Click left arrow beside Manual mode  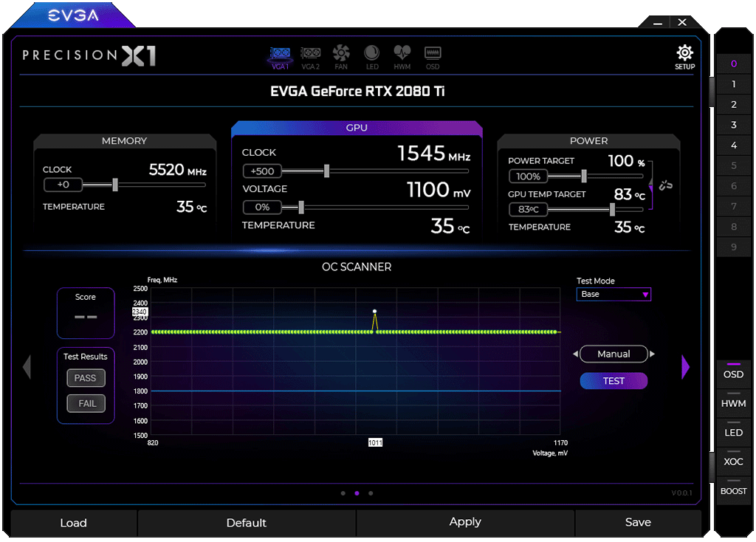575,354
